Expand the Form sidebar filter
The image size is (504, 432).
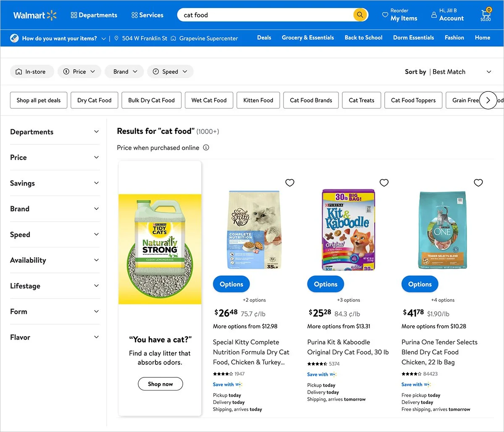point(55,312)
